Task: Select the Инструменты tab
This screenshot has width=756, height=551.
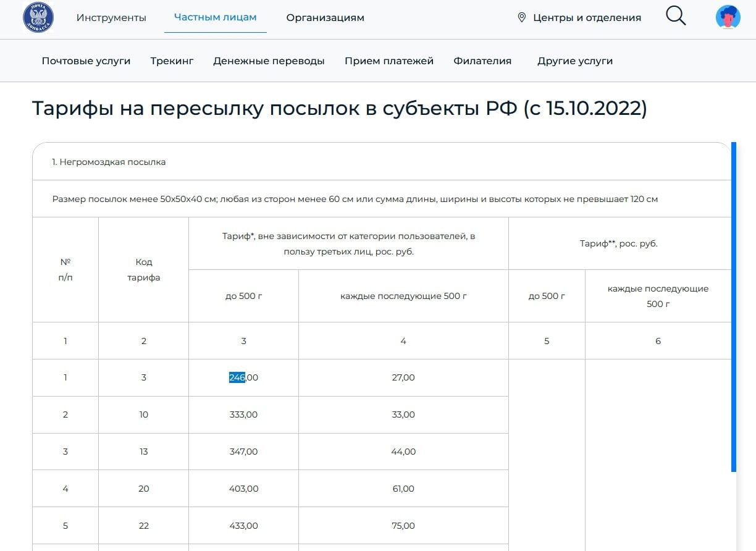Action: coord(111,18)
